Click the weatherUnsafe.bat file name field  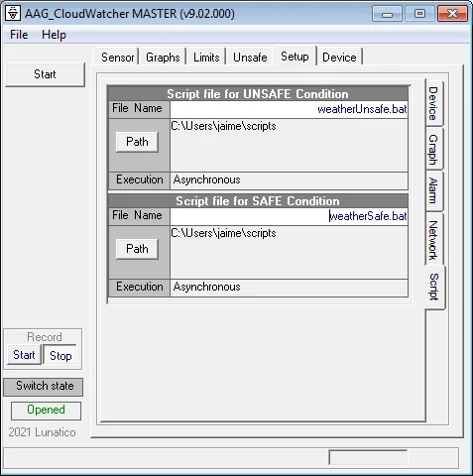289,109
